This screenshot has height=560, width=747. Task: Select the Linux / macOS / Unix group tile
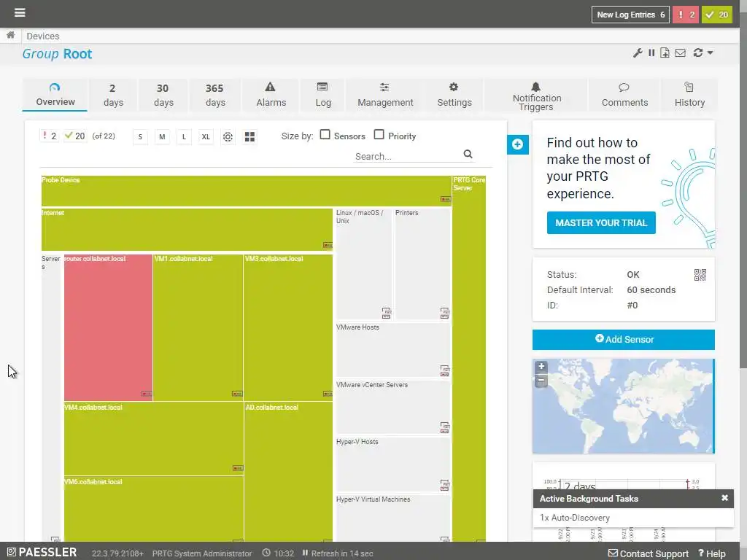pos(364,264)
